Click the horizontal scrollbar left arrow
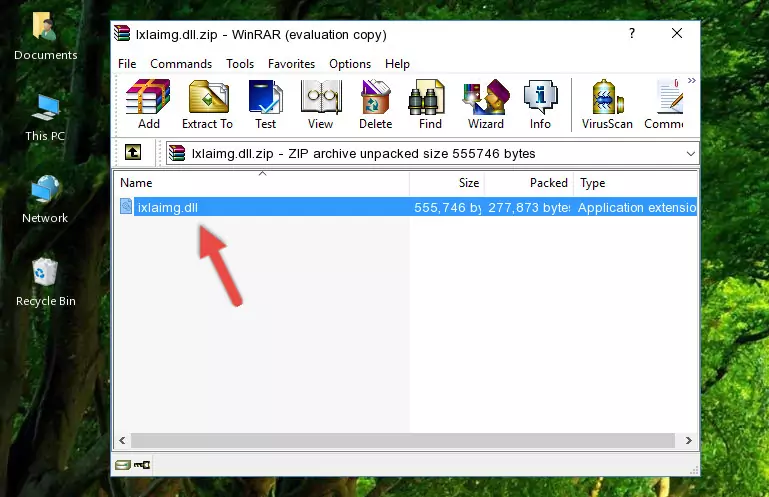 click(123, 441)
